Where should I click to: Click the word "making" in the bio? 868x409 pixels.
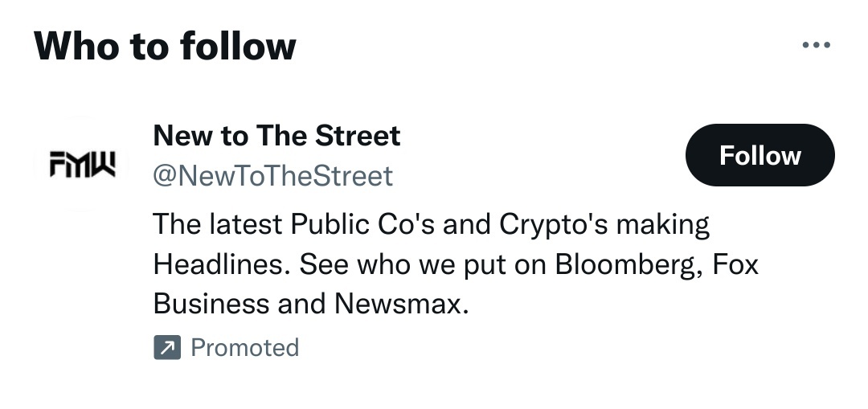(663, 225)
